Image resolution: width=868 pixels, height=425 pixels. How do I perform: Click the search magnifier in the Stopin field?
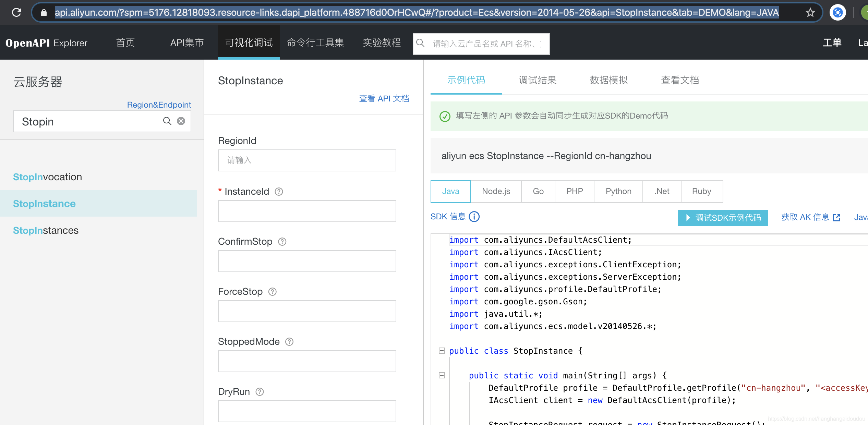tap(167, 121)
